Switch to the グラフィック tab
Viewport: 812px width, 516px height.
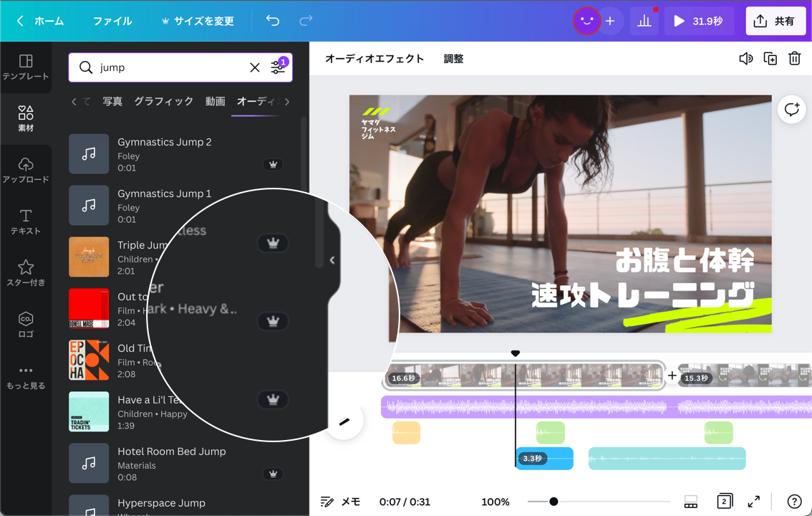pos(164,102)
